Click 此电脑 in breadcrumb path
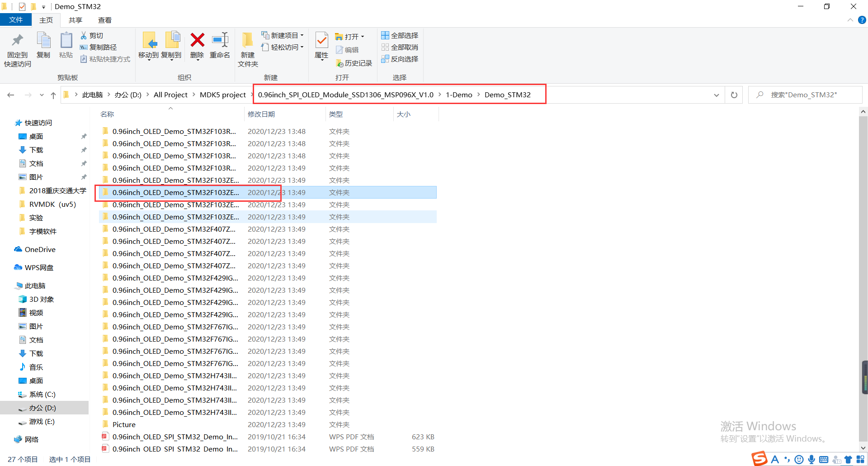 [x=92, y=95]
